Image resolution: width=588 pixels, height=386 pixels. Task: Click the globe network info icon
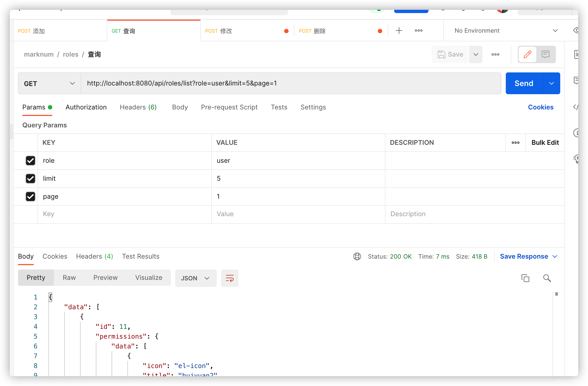pos(357,256)
